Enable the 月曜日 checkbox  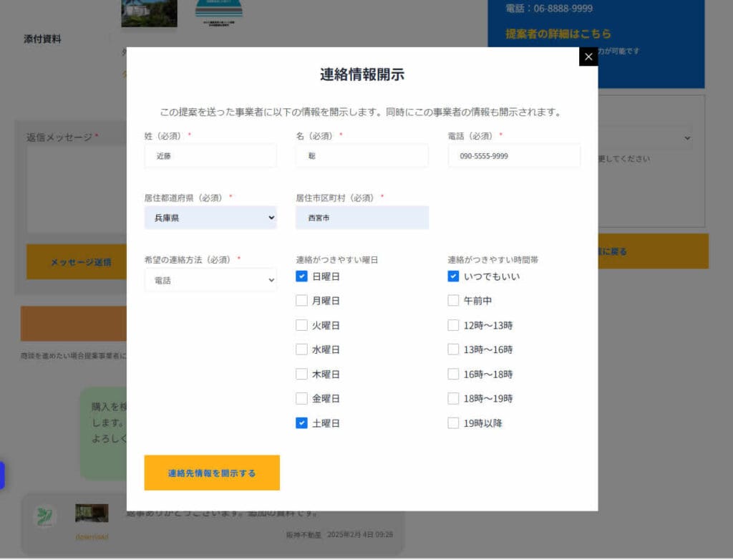pyautogui.click(x=301, y=301)
